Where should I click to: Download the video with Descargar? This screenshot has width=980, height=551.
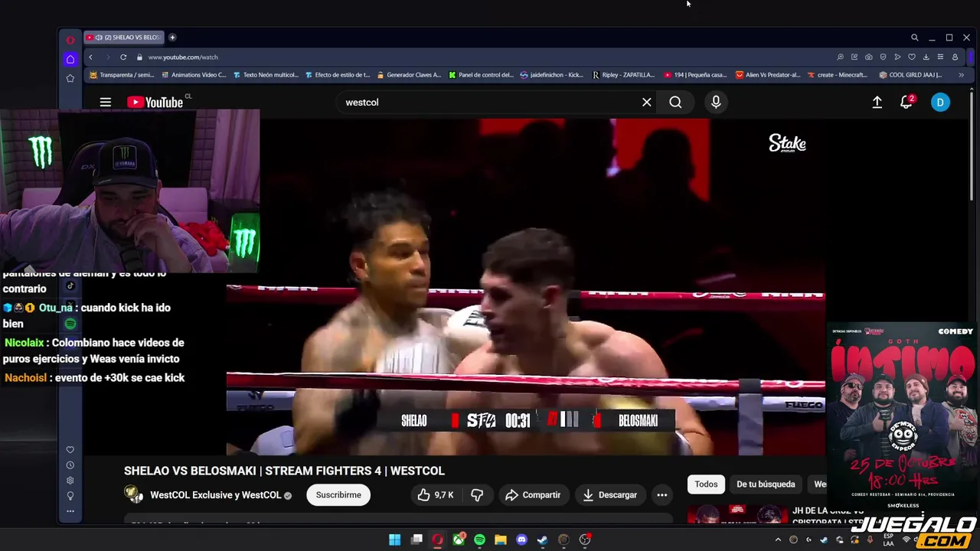(610, 495)
